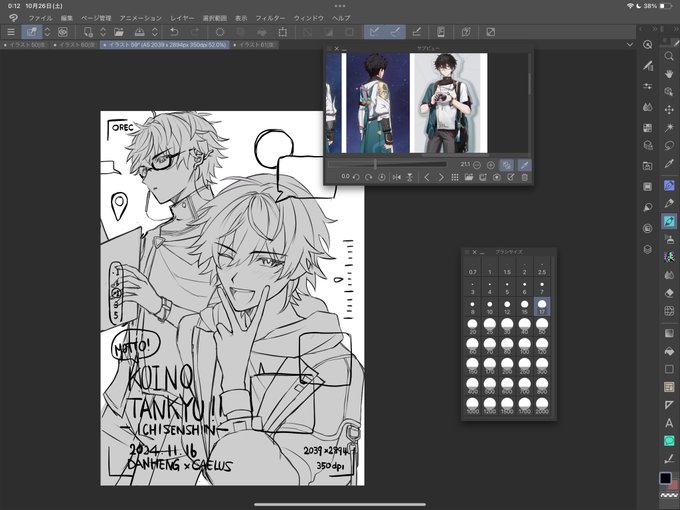Select the Figure rectangle tool
This screenshot has width=680, height=510.
[x=669, y=369]
